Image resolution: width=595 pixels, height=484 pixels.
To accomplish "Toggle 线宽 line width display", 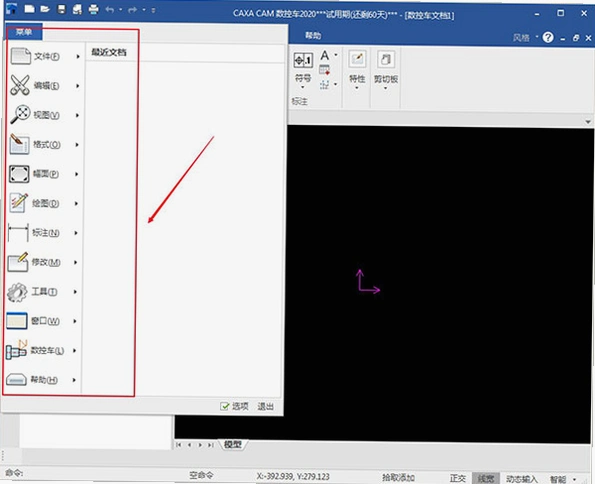I will point(486,478).
